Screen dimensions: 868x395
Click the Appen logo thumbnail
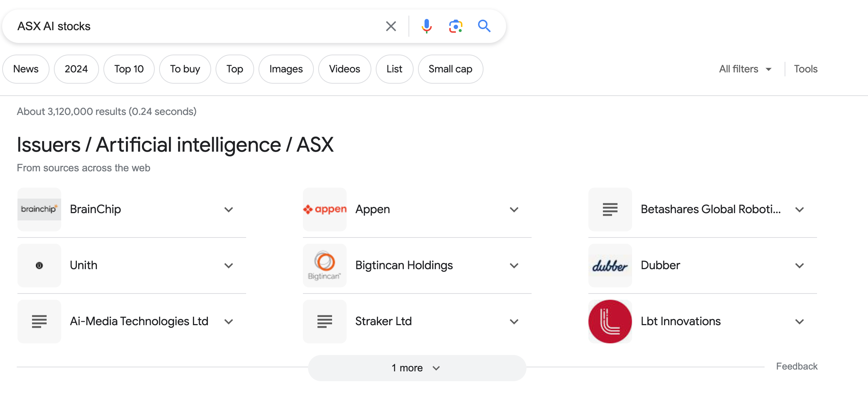[x=325, y=210]
